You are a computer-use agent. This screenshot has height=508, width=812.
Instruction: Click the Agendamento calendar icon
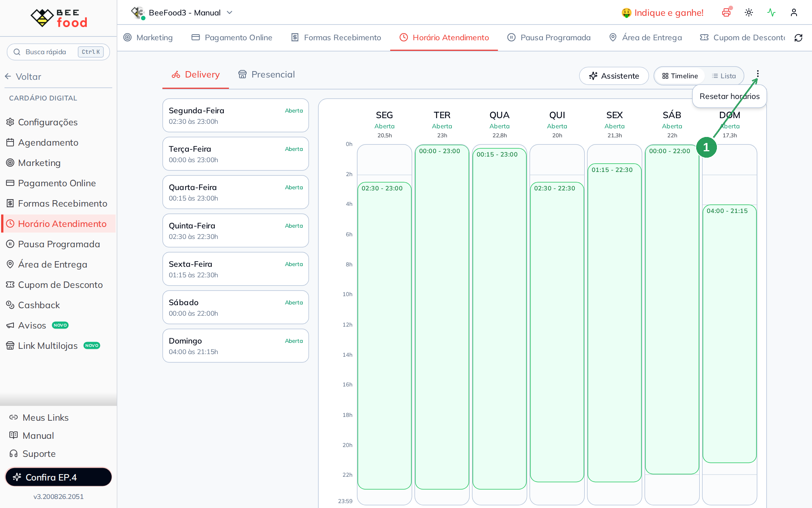click(x=10, y=142)
